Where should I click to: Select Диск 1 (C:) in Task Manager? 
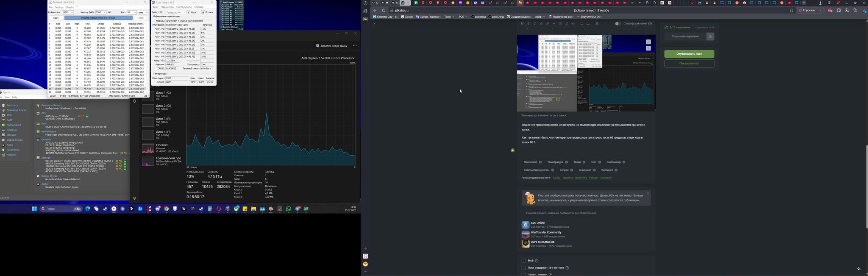tap(162, 95)
